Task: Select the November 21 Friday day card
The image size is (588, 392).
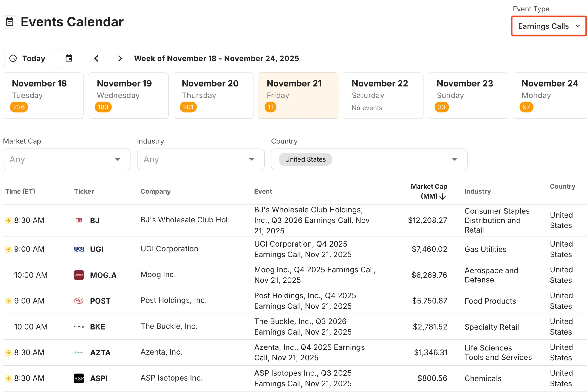Action: (x=298, y=95)
